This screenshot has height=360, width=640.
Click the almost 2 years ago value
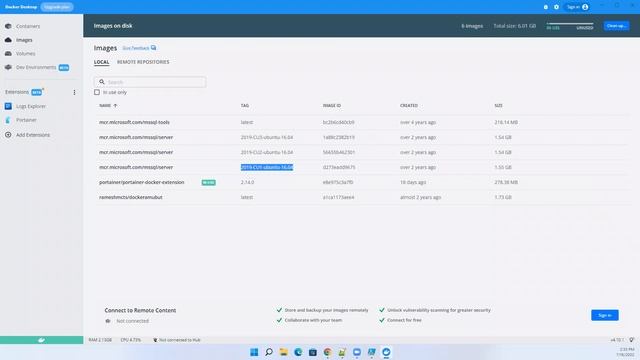click(420, 197)
